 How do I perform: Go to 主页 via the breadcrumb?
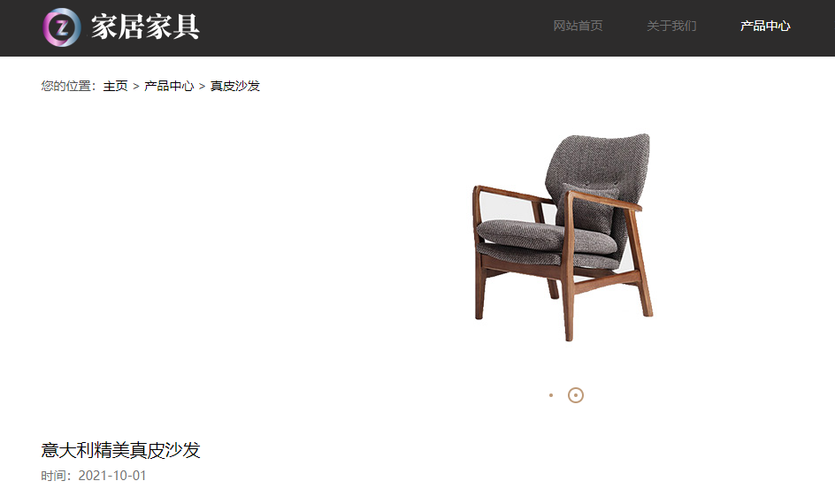point(116,86)
